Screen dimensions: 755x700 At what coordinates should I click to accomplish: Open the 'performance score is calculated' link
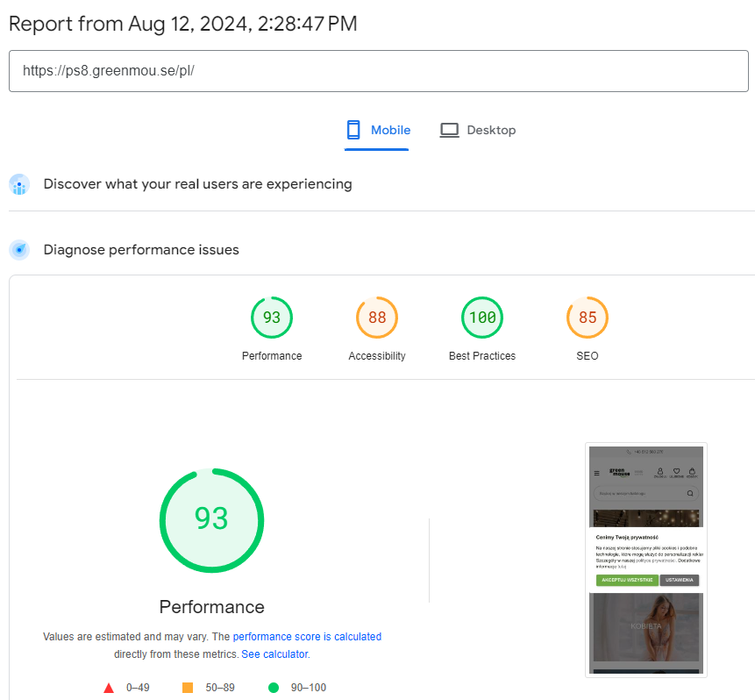coord(307,637)
